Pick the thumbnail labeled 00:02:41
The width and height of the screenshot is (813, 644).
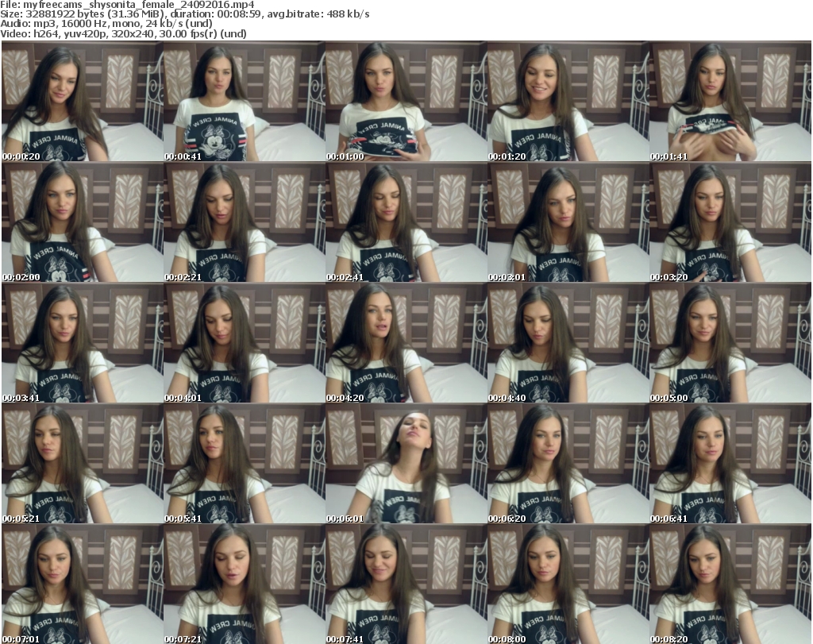click(x=406, y=222)
